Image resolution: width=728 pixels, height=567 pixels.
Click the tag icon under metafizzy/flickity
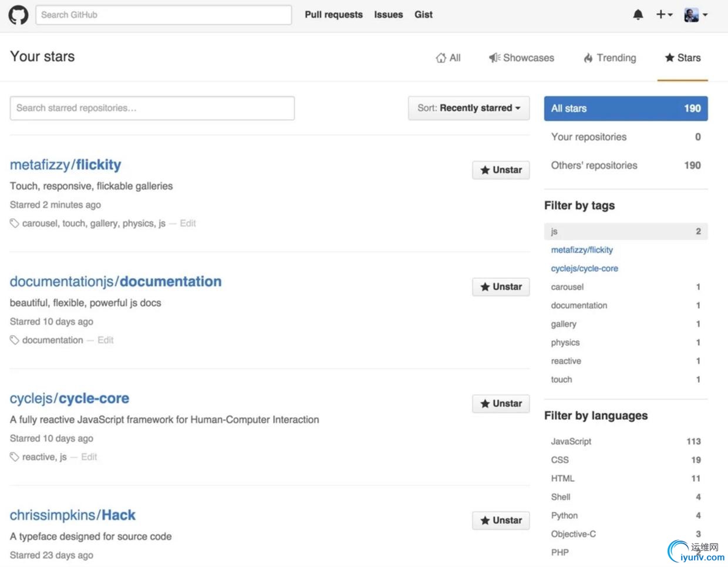click(x=14, y=223)
